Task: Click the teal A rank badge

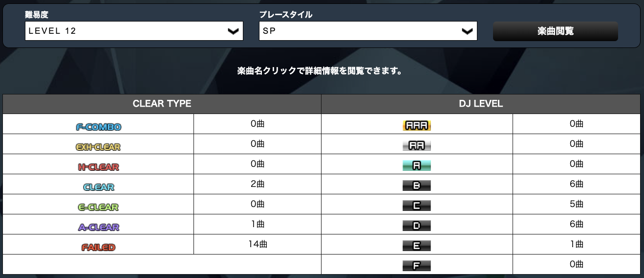Action: coord(417,166)
